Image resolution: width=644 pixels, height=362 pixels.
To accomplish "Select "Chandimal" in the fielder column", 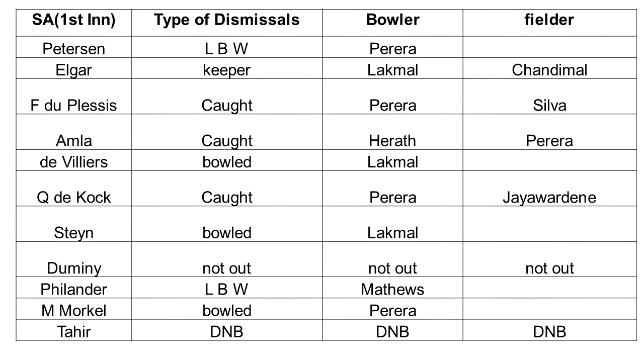I will [549, 70].
